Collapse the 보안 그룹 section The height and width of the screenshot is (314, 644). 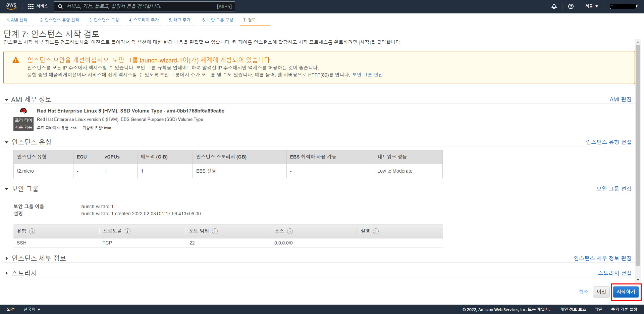pos(6,189)
